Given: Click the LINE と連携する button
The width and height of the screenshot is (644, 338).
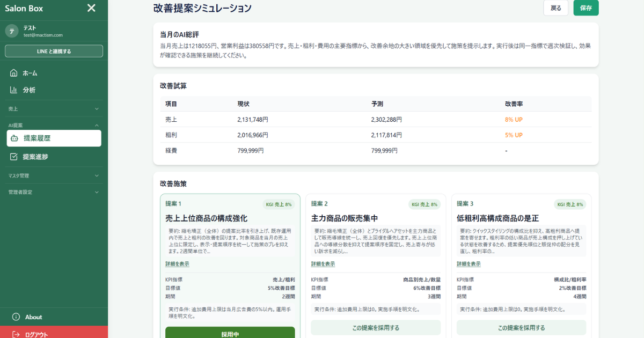Looking at the screenshot, I should click(x=54, y=50).
